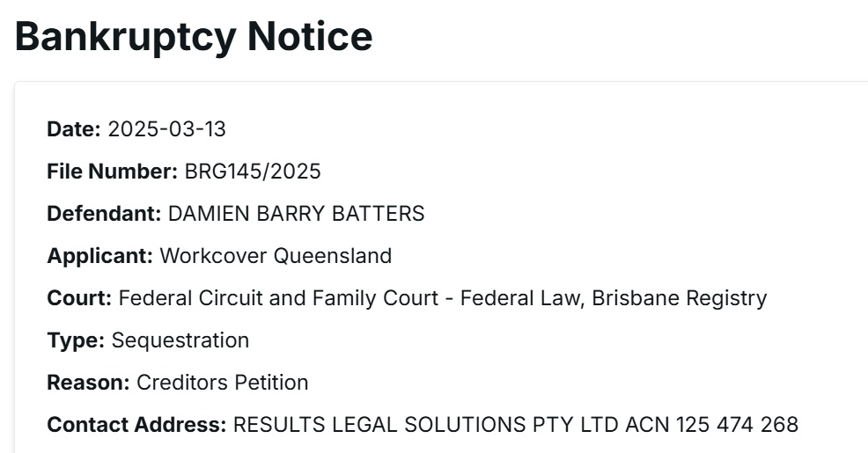Click the File Number label
The width and height of the screenshot is (868, 453).
(112, 172)
